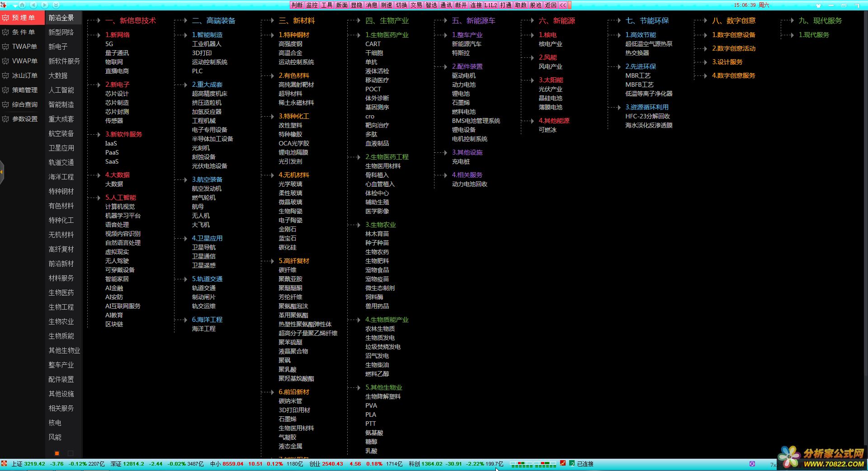
Task: Click the 3.生物农业 subcategory heading
Action: click(x=381, y=225)
